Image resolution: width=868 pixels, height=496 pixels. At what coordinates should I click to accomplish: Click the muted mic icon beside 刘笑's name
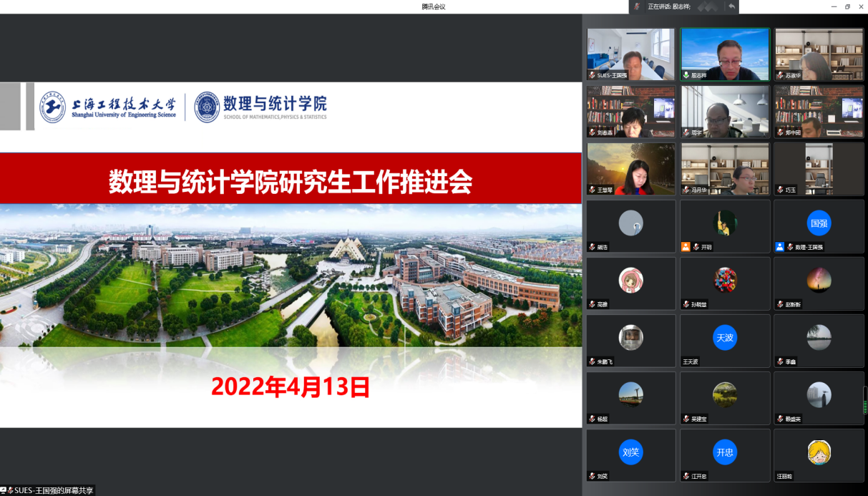click(592, 476)
